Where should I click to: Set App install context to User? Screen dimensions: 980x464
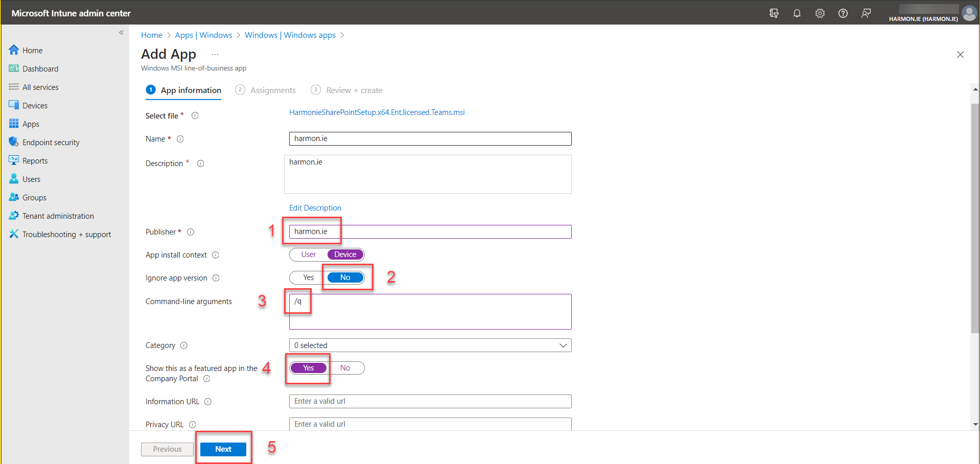pos(308,254)
